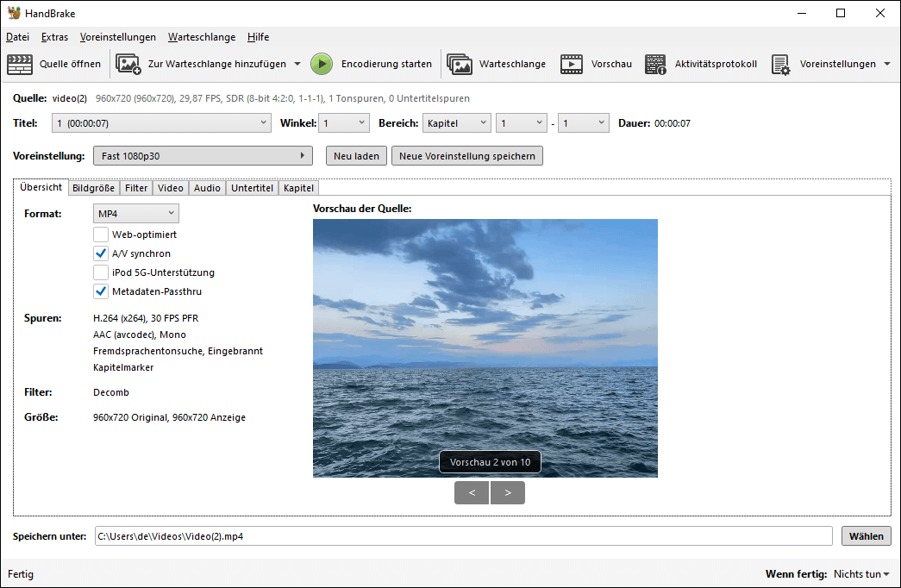Switch to the Kapitel tab
Screen dimensions: 901x588
298,188
